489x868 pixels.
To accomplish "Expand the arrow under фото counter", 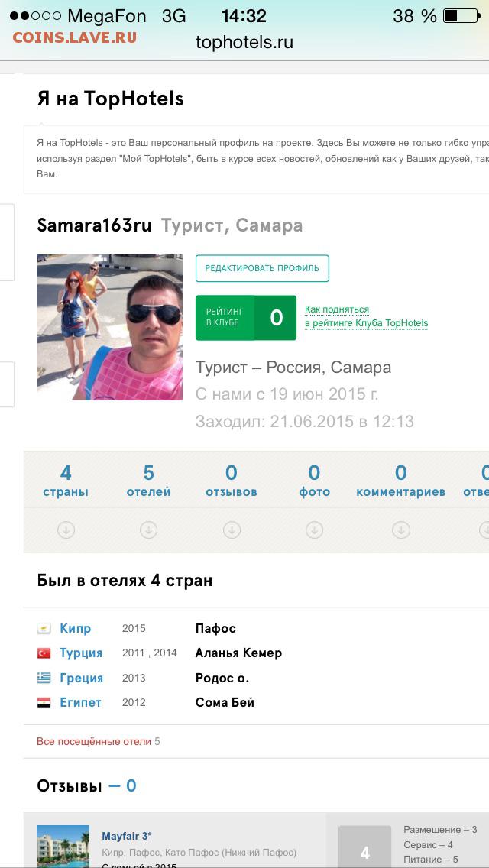I will pos(314,530).
